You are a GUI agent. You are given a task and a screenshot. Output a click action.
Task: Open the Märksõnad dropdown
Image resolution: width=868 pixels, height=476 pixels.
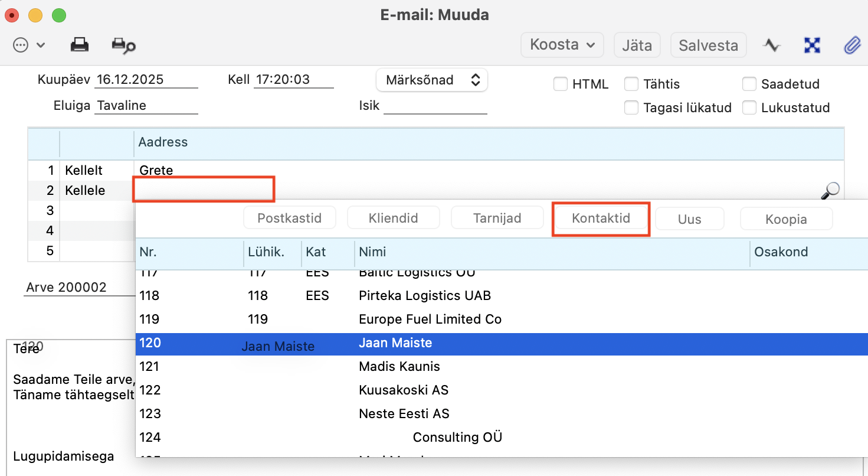432,80
